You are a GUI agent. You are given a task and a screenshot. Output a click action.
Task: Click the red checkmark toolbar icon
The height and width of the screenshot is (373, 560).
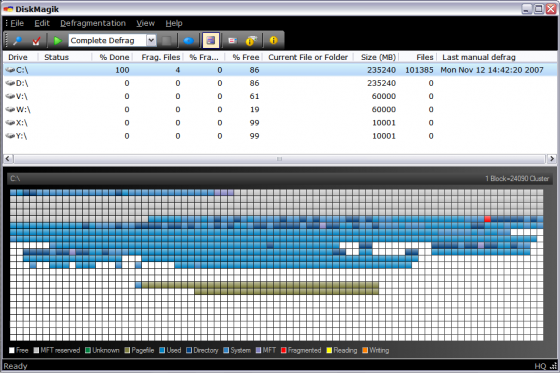pos(36,40)
